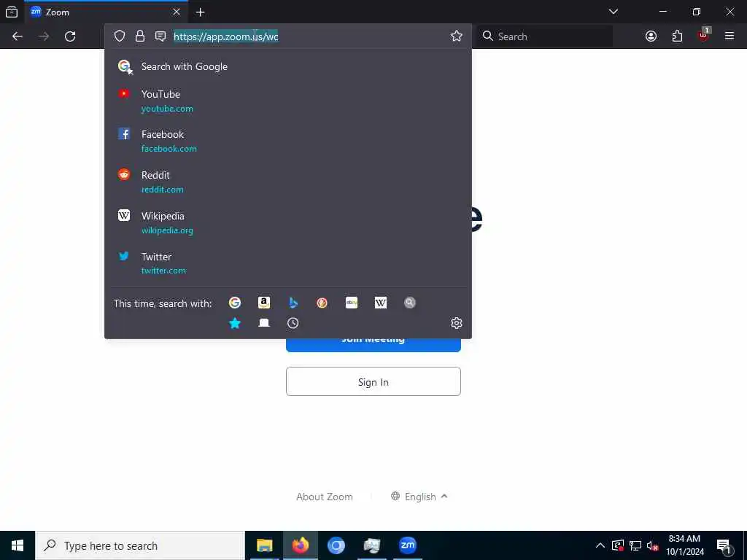
Task: Open the notification center icon
Action: point(724,545)
